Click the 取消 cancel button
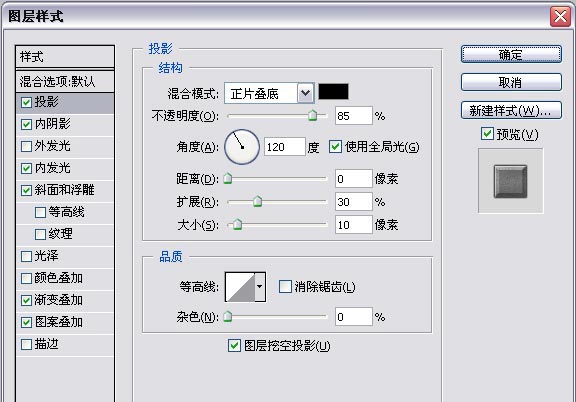 pos(511,82)
